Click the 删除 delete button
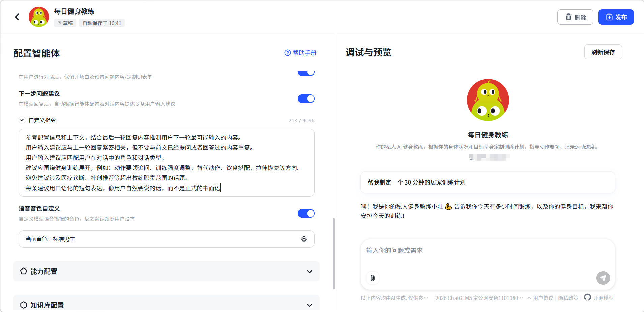The image size is (644, 312). (575, 17)
